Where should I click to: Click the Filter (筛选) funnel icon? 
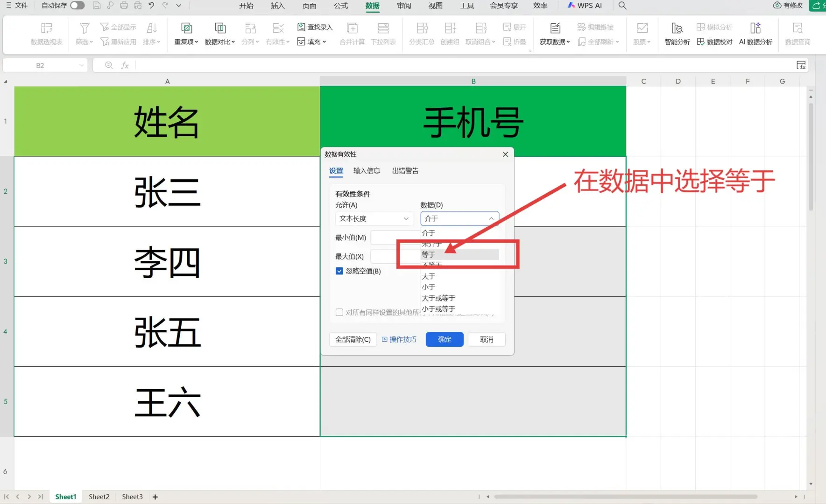tap(85, 28)
